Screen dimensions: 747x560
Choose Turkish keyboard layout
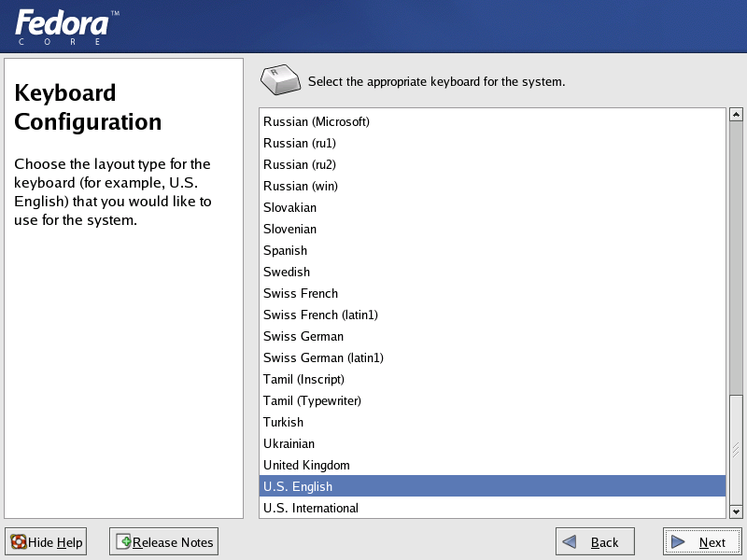[492, 422]
